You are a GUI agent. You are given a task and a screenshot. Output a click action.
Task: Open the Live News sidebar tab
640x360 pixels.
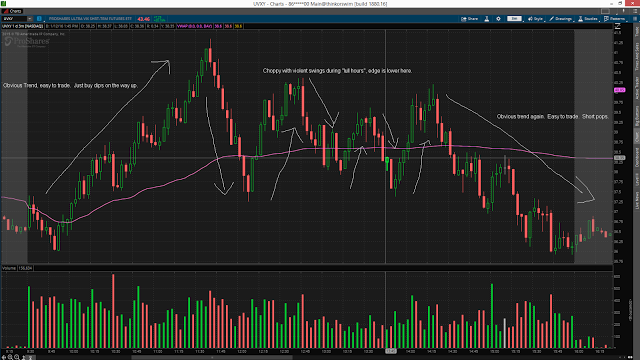click(x=637, y=201)
